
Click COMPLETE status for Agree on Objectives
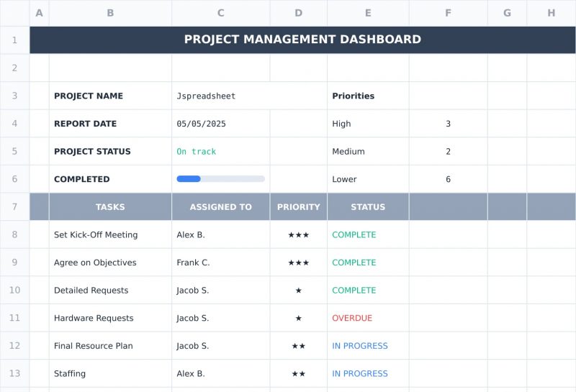click(x=368, y=263)
